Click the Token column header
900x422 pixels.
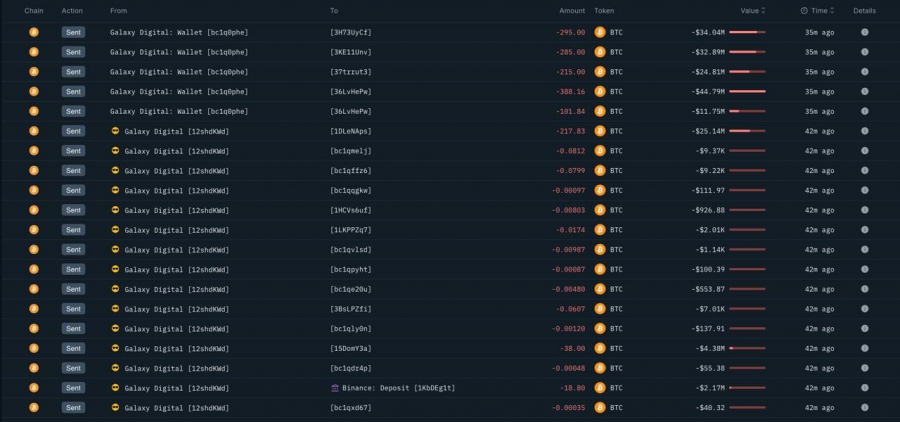[x=604, y=11]
